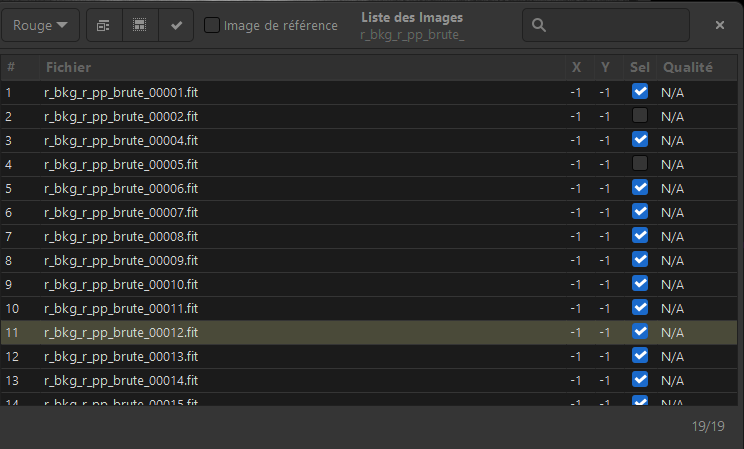Viewport: 744px width, 449px height.
Task: Open the Rouge channel dropdown
Action: tap(40, 25)
